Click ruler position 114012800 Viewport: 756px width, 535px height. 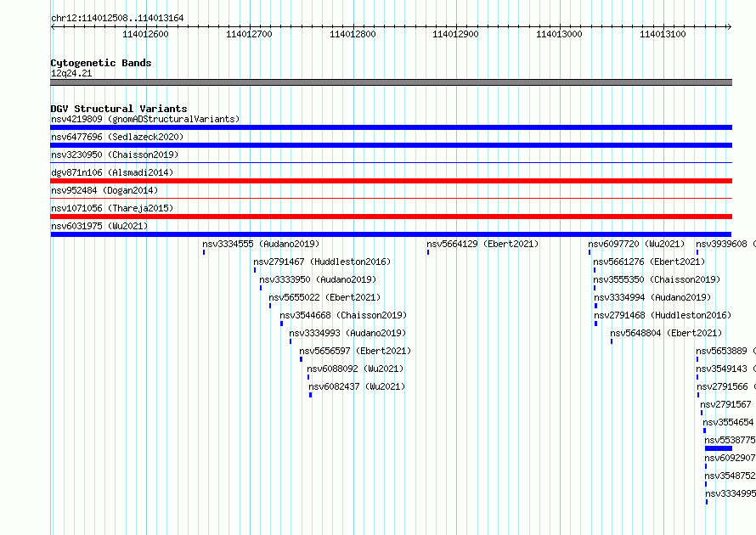click(x=353, y=34)
